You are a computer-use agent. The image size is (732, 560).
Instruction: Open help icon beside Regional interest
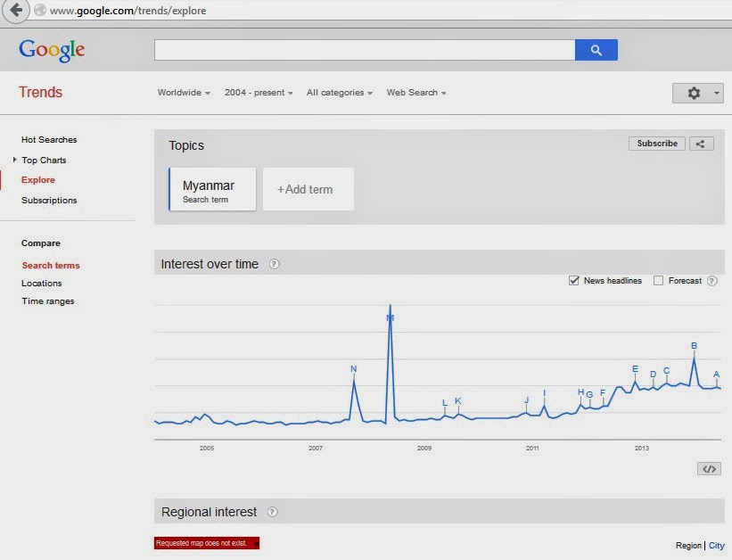tap(273, 512)
